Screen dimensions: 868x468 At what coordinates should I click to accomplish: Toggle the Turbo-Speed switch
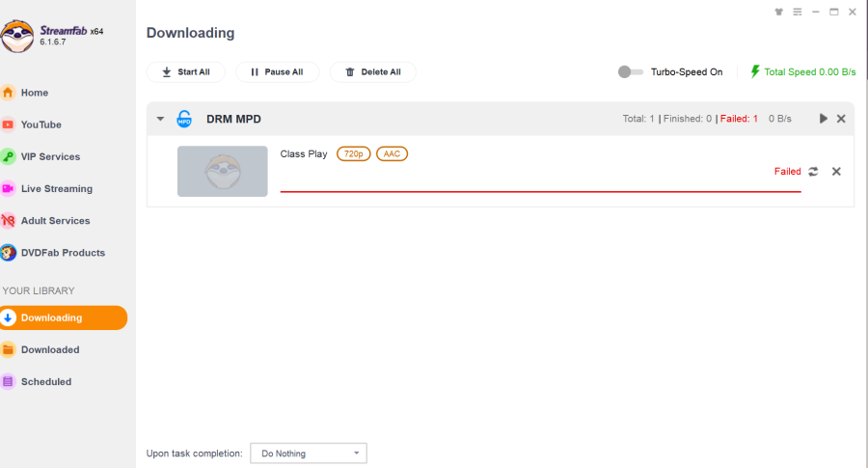tap(630, 72)
